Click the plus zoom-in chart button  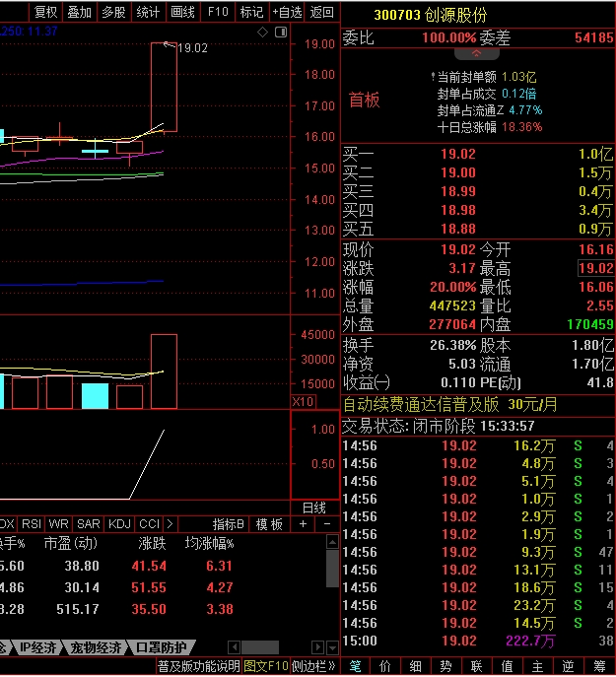coord(303,524)
